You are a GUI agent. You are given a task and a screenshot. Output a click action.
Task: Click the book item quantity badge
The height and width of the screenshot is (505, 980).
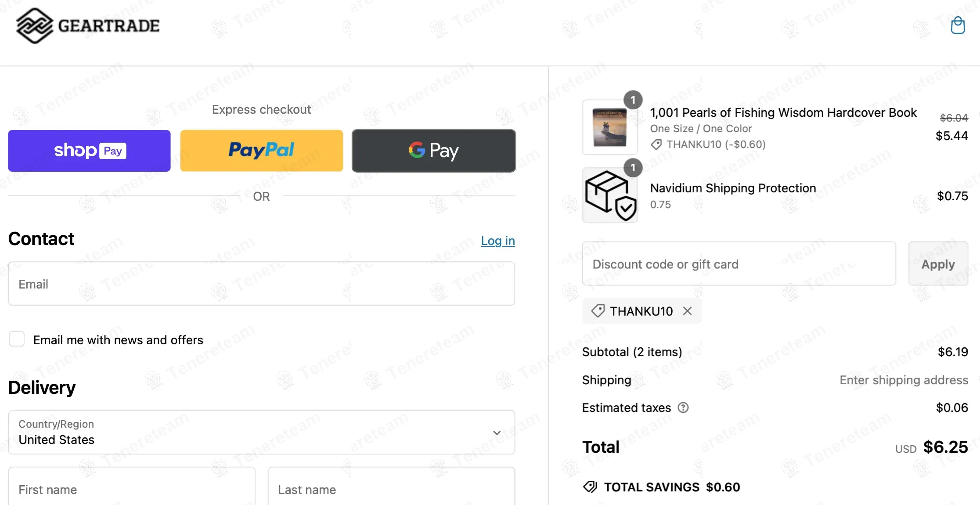click(633, 100)
